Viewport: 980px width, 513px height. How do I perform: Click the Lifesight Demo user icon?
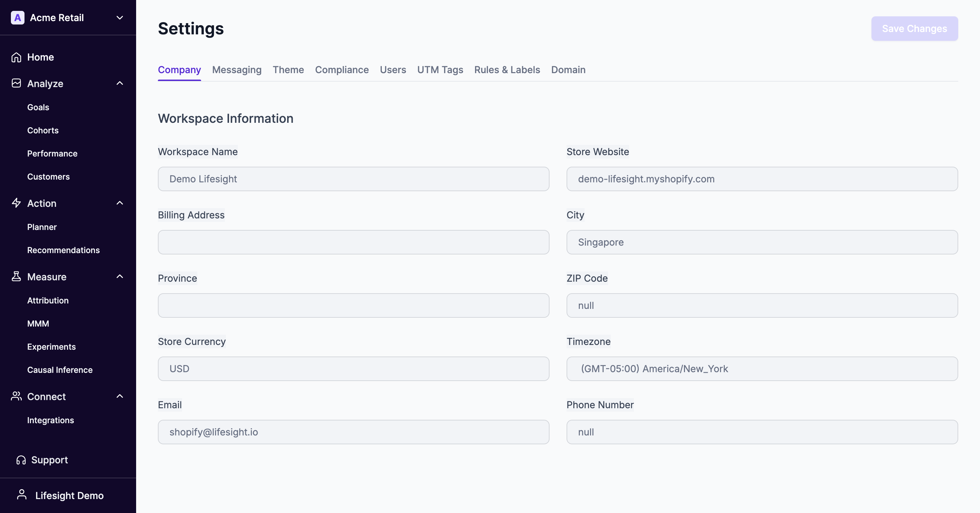[22, 495]
